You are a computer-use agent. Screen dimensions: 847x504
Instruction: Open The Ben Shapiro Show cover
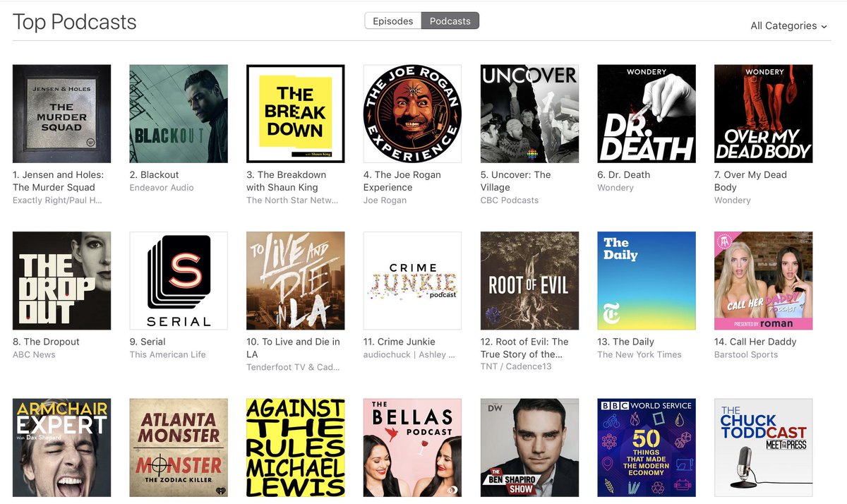tap(529, 448)
